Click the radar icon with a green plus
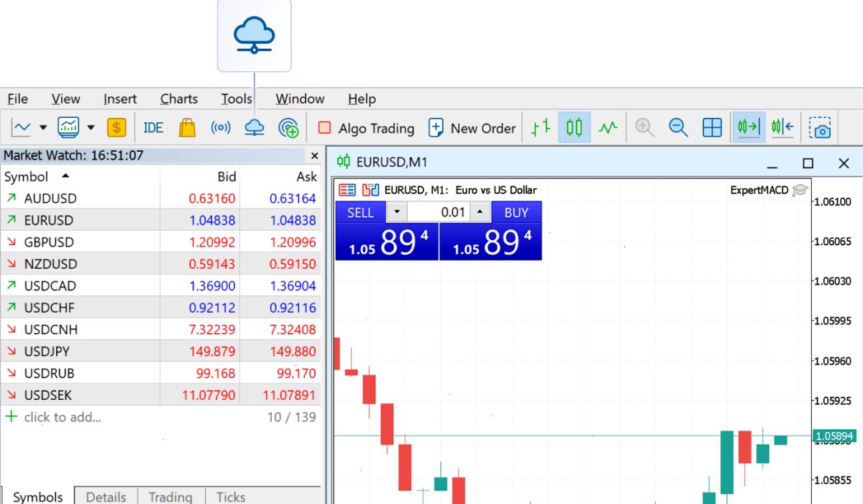863x504 pixels. (x=288, y=128)
